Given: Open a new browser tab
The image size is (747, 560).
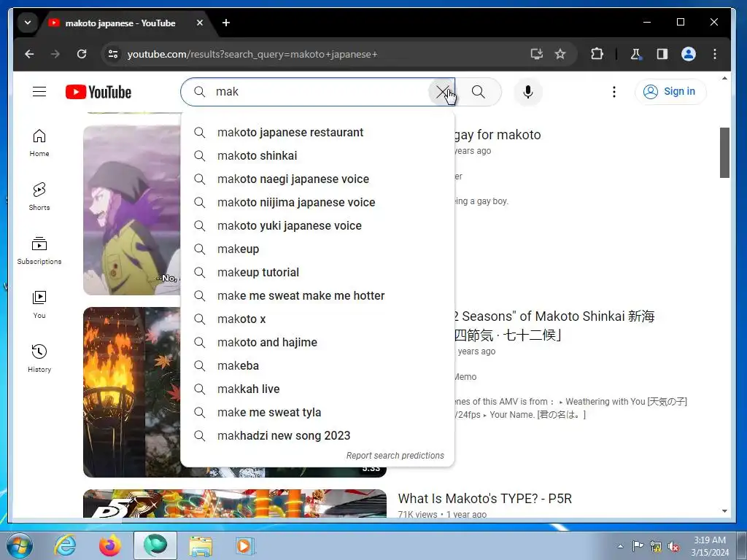Looking at the screenshot, I should (x=226, y=23).
